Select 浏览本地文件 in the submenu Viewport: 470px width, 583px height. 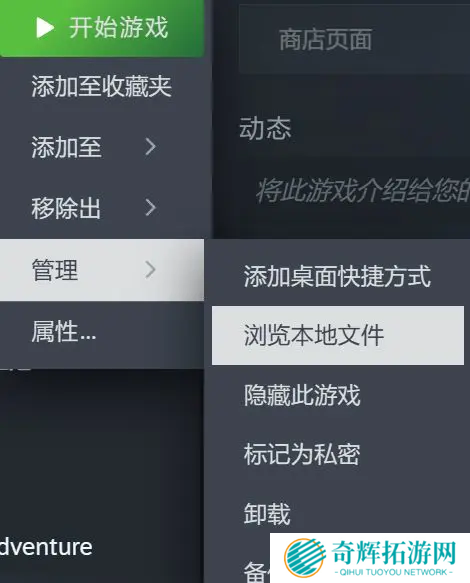click(338, 335)
